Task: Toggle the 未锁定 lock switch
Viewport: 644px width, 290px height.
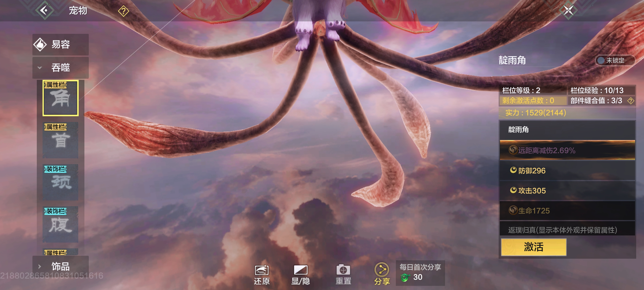Action: pyautogui.click(x=615, y=60)
